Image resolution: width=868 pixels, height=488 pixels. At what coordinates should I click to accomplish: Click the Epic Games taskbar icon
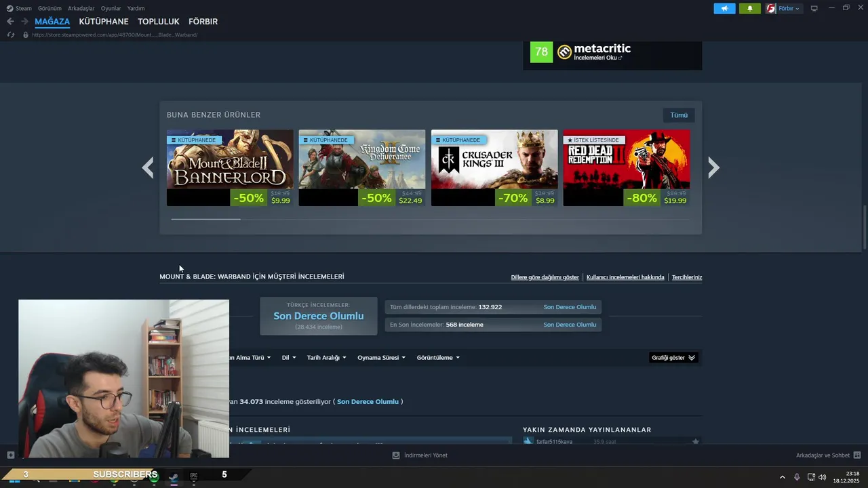[x=194, y=476]
